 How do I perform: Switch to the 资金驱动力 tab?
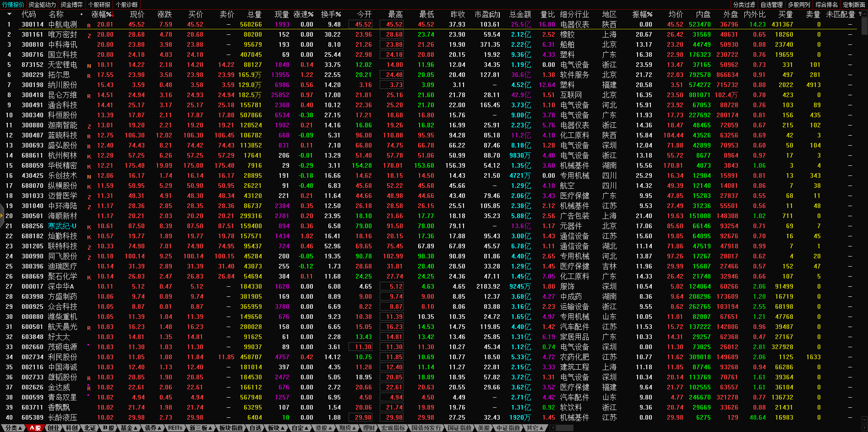[42, 5]
